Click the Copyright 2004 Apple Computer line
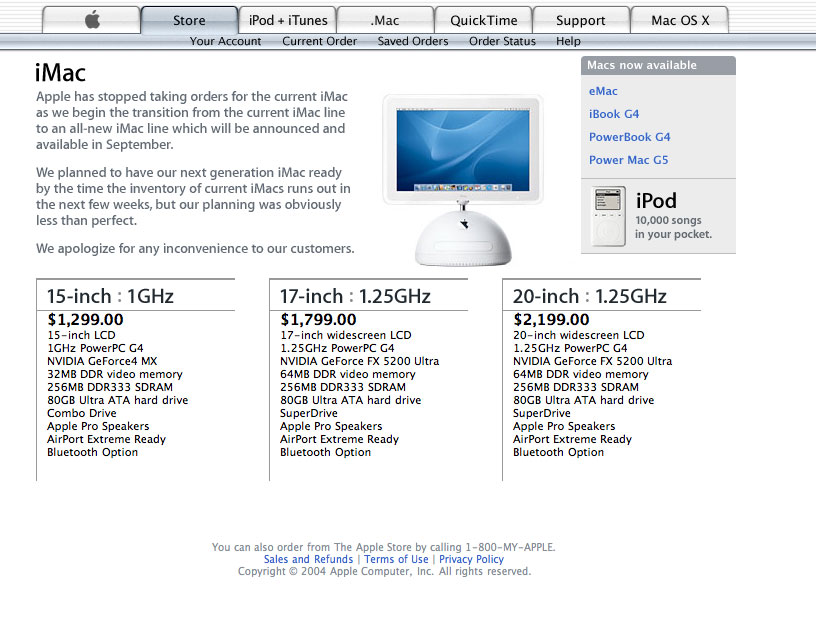Screen dimensions: 816x625 tap(385, 571)
